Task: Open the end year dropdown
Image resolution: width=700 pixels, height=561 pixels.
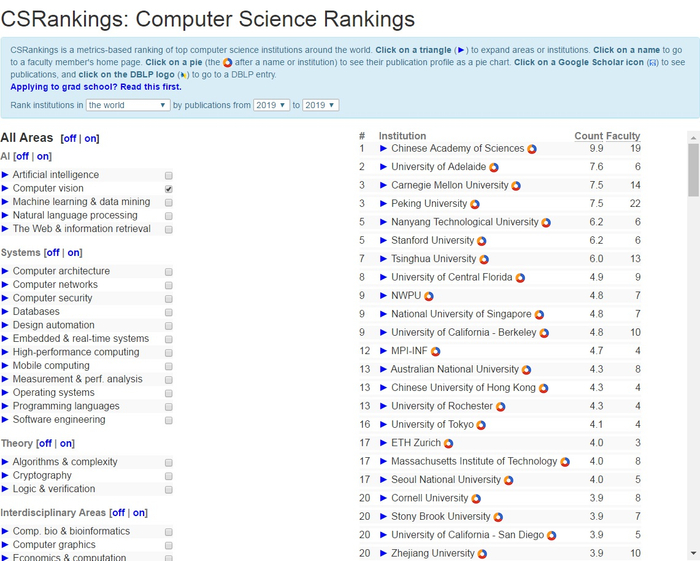Action: pyautogui.click(x=321, y=105)
